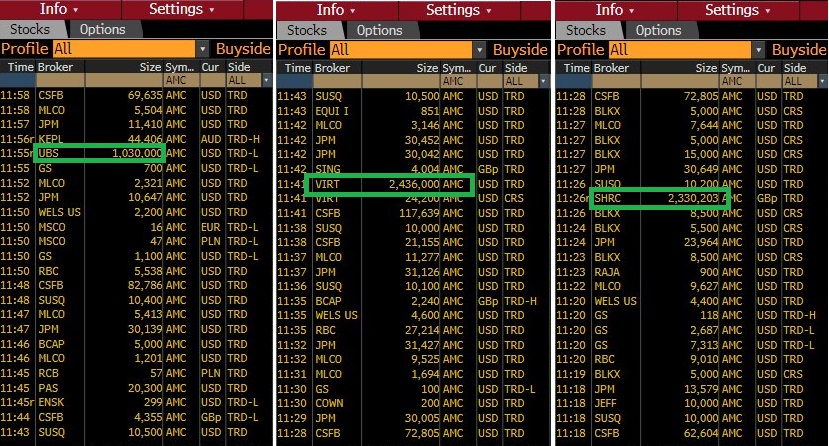The height and width of the screenshot is (446, 829).
Task: Select the COWN 200 row
Action: click(413, 403)
